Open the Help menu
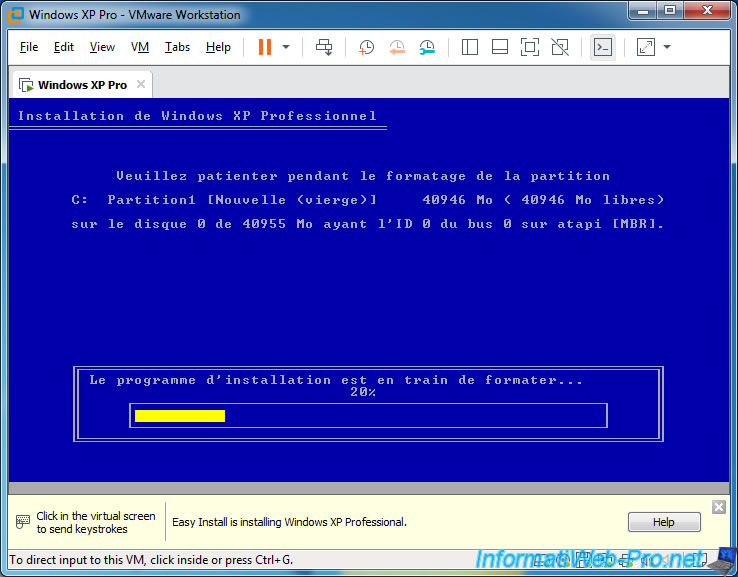The width and height of the screenshot is (738, 577). point(218,47)
